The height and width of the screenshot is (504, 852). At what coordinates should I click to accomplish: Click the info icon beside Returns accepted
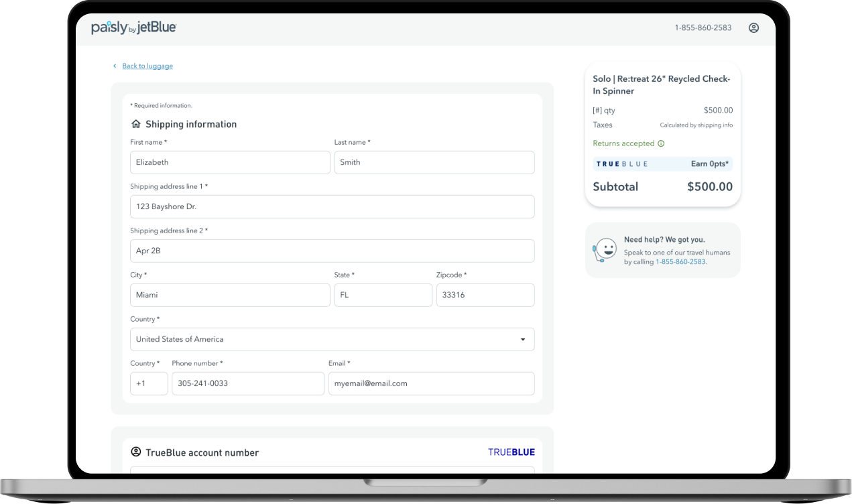pyautogui.click(x=661, y=143)
